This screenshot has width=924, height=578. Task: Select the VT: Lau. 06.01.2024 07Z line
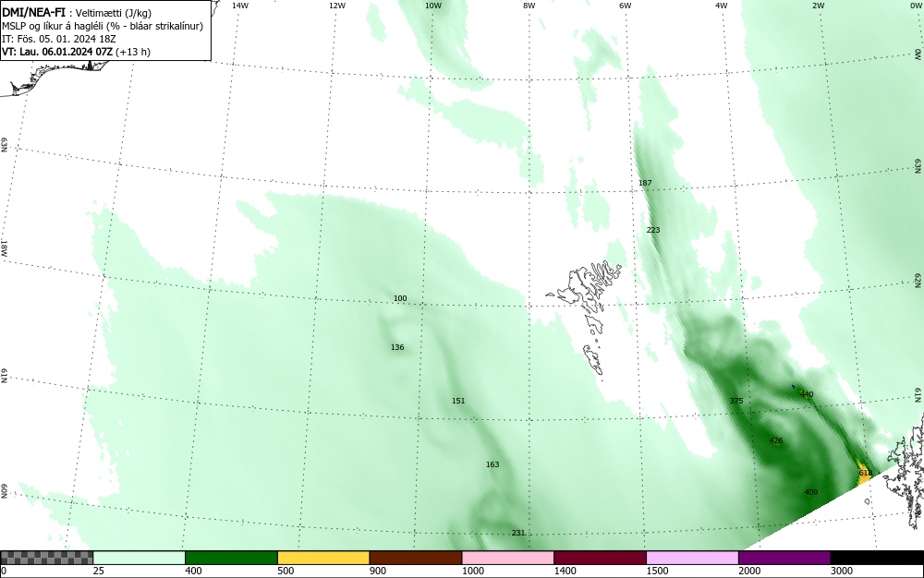coord(76,52)
